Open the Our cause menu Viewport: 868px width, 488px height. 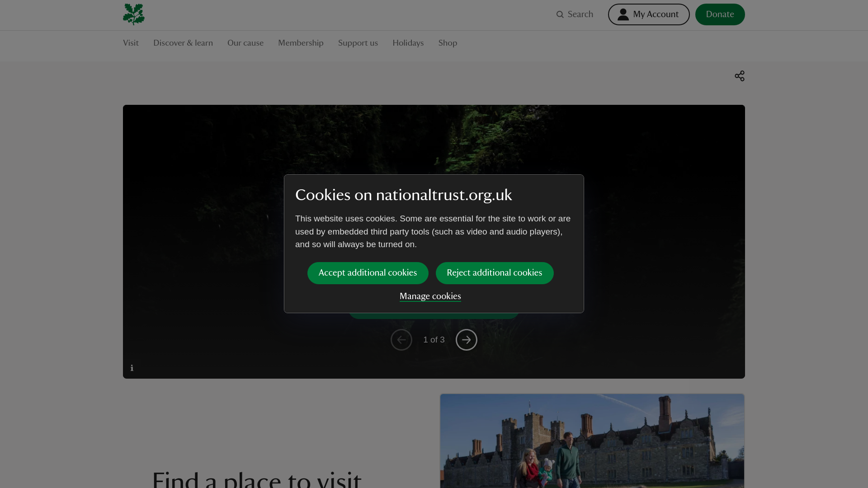[x=245, y=43]
